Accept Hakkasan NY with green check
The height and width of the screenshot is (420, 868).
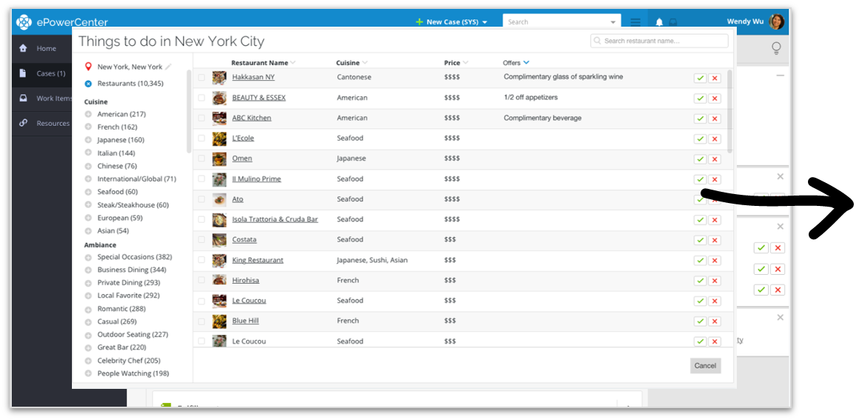click(700, 78)
